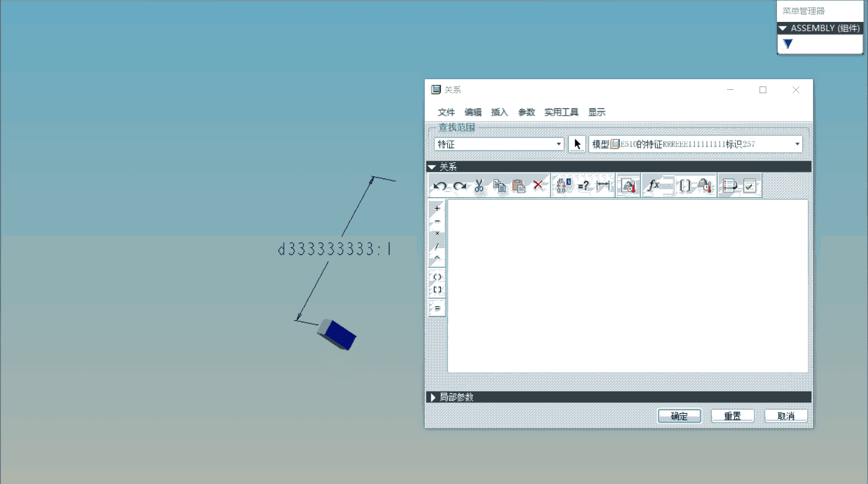Viewport: 868px width, 484px height.
Task: Click inside the relations text editing area
Action: pyautogui.click(x=628, y=286)
